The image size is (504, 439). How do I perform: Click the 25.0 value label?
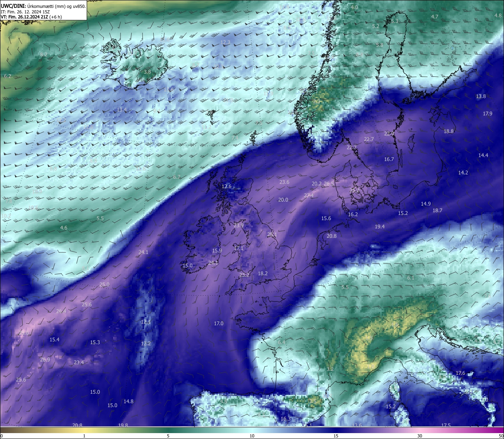pyautogui.click(x=104, y=285)
